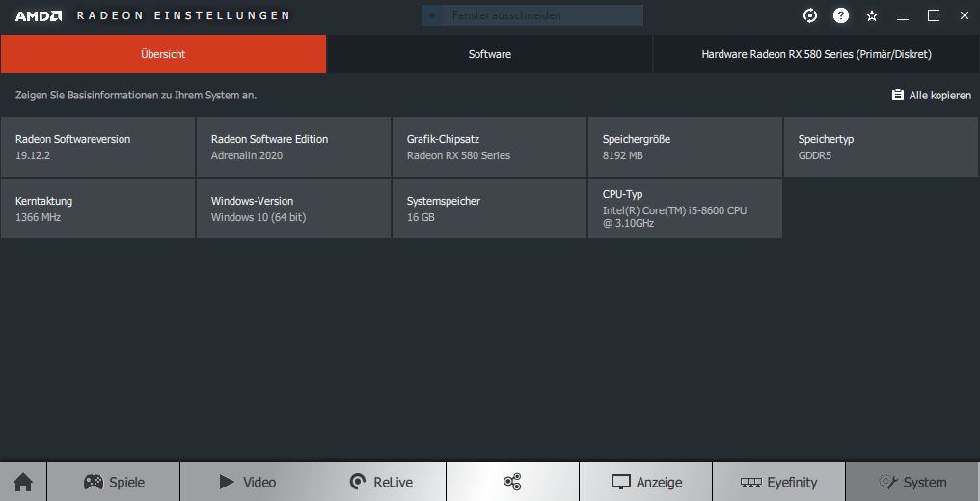Open the System section
The image size is (980, 501).
[912, 482]
